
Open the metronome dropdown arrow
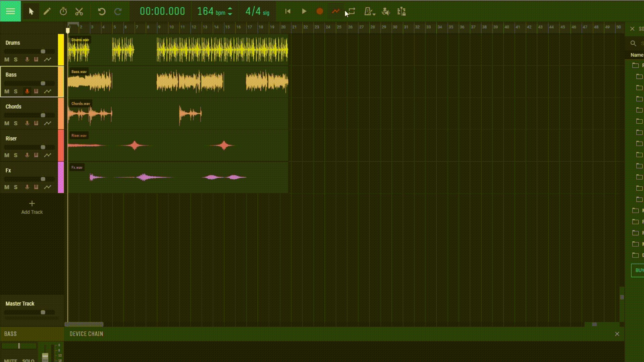(x=374, y=14)
